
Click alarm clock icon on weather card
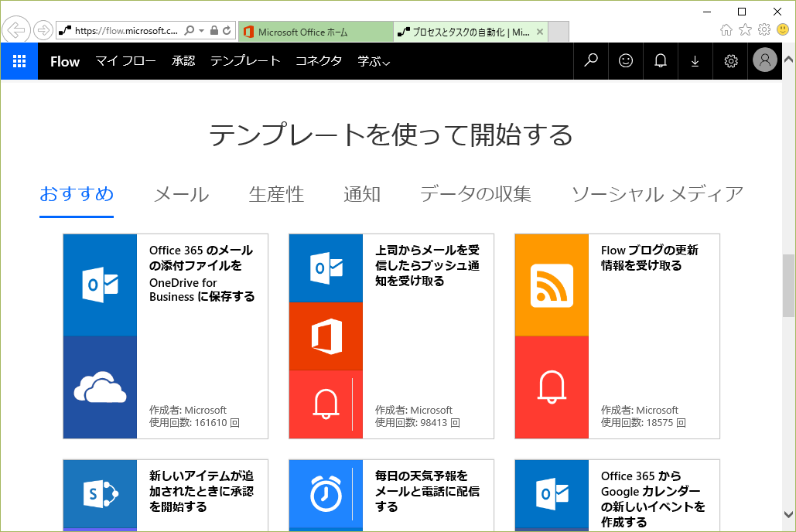click(326, 494)
